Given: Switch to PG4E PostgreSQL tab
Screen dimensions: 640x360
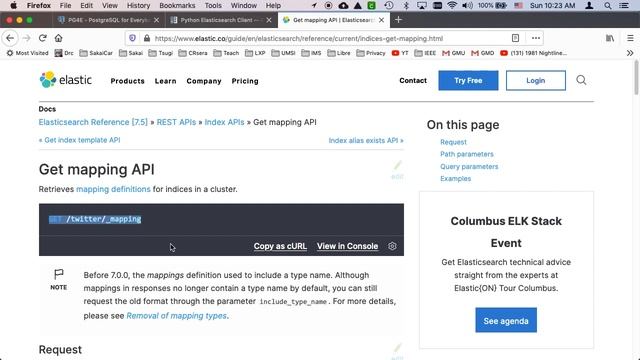Looking at the screenshot, I should point(109,20).
